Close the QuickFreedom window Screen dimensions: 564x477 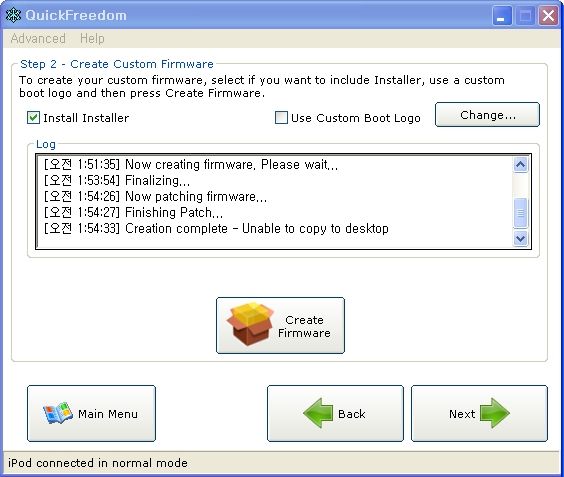point(548,16)
